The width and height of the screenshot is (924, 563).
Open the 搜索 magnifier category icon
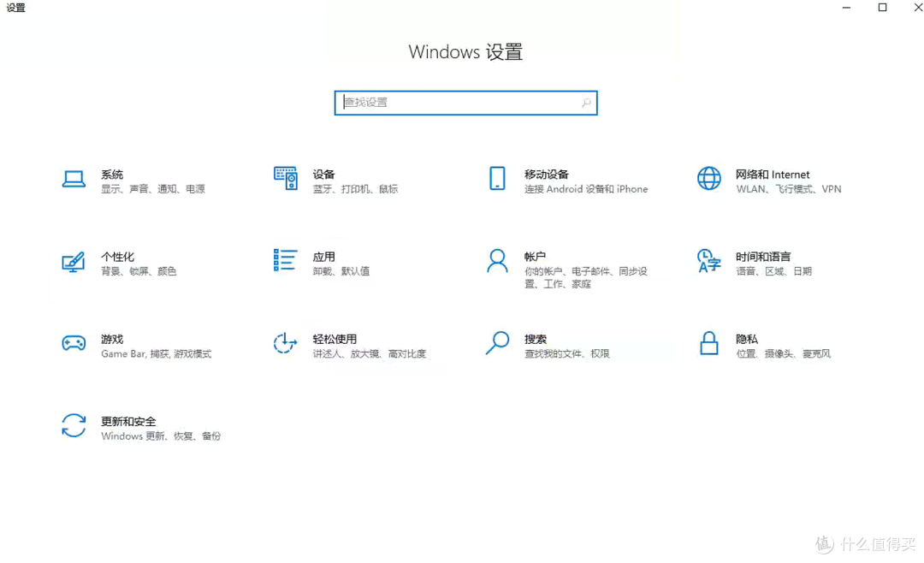click(497, 342)
